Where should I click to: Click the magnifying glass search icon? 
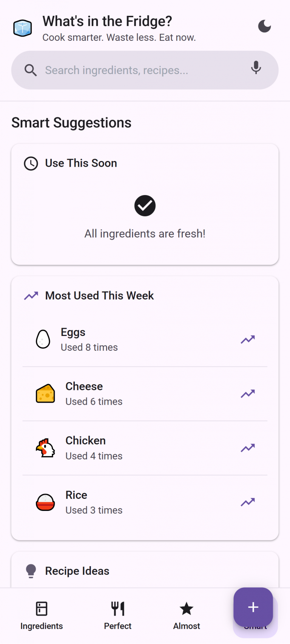31,70
